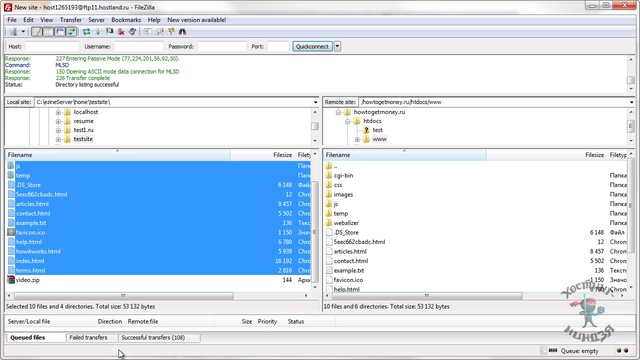Toggle the transfer queue display
The width and height of the screenshot is (640, 360).
pos(71,31)
